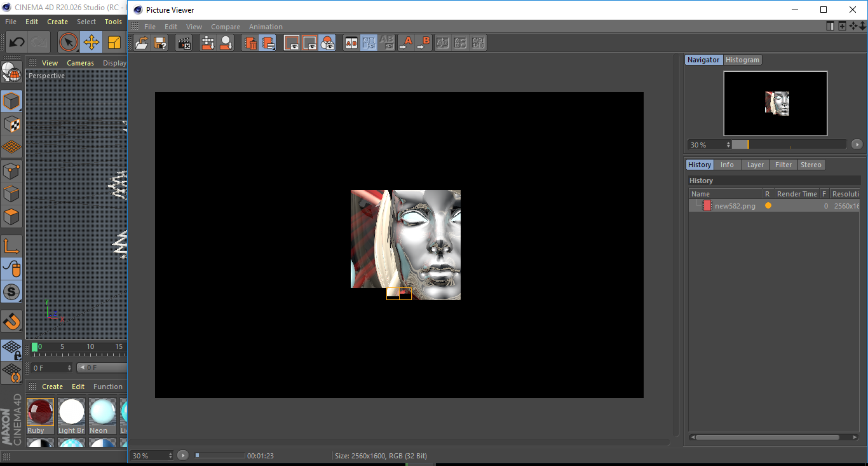Click round arrow button beside navigator slider

point(857,144)
